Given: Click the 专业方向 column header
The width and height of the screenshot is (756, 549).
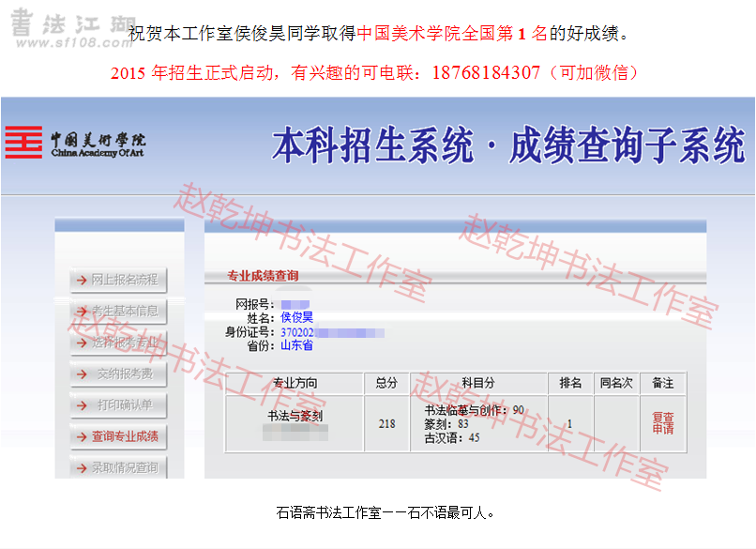Looking at the screenshot, I should (295, 383).
